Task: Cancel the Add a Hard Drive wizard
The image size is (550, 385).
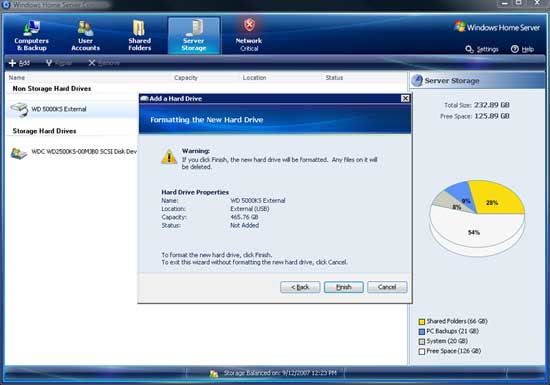Action: coord(387,287)
